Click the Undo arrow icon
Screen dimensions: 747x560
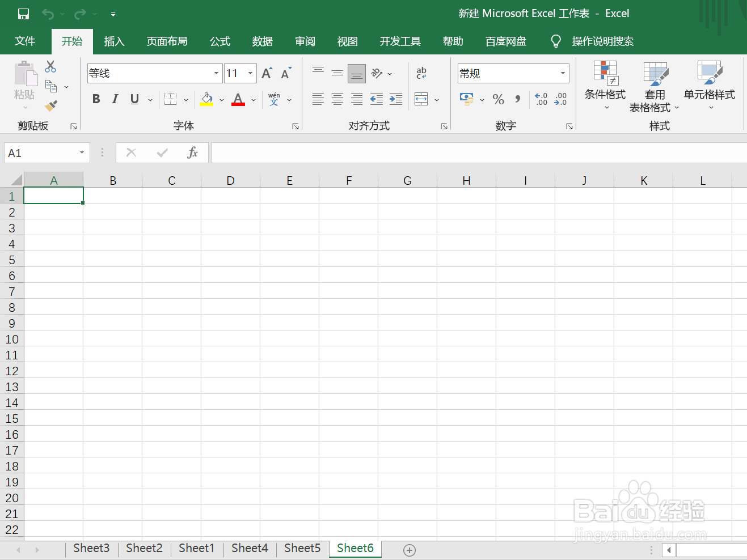tap(48, 14)
